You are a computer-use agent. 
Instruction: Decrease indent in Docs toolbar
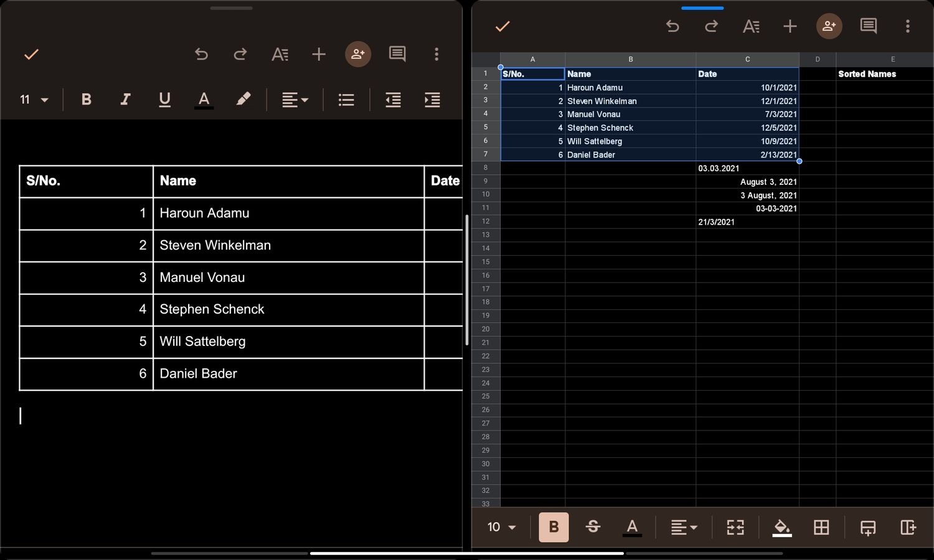(393, 100)
